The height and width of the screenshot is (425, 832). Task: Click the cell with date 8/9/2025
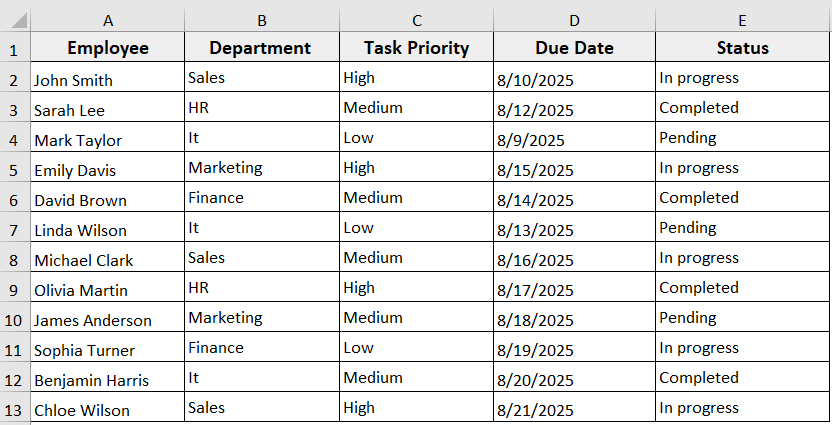point(574,139)
